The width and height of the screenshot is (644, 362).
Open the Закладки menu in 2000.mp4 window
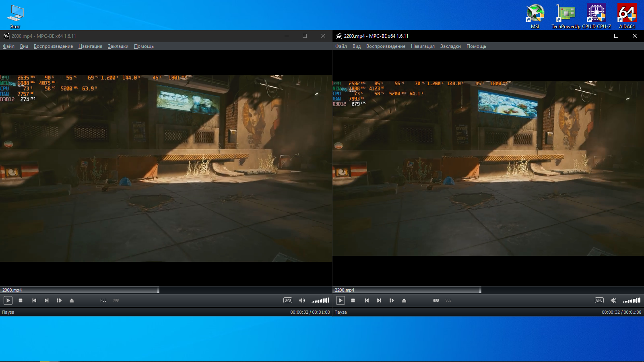point(118,46)
